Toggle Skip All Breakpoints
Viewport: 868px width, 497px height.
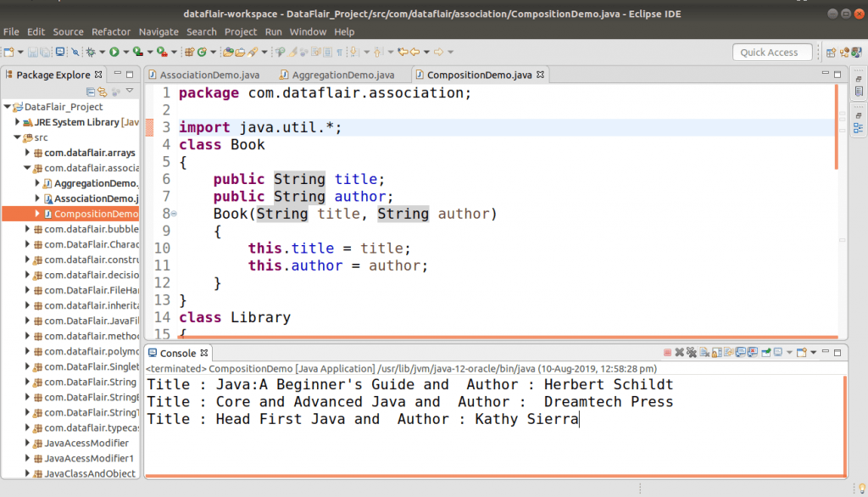(x=75, y=52)
